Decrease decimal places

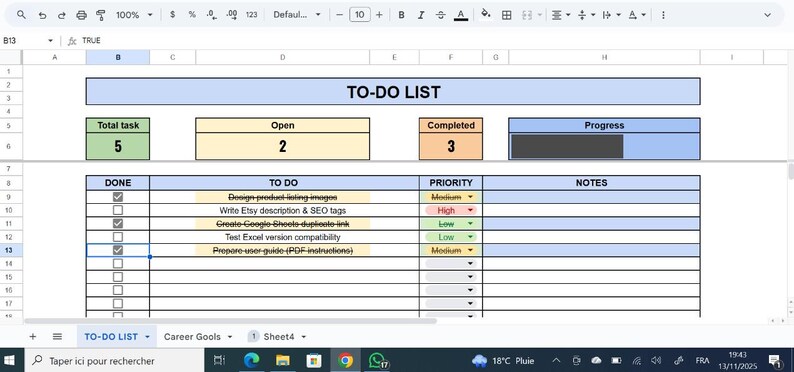(x=212, y=15)
